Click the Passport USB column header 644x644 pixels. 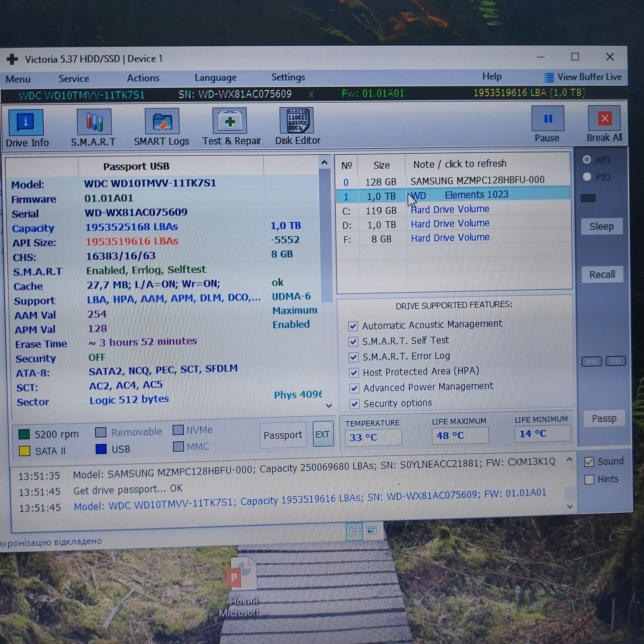pyautogui.click(x=136, y=166)
